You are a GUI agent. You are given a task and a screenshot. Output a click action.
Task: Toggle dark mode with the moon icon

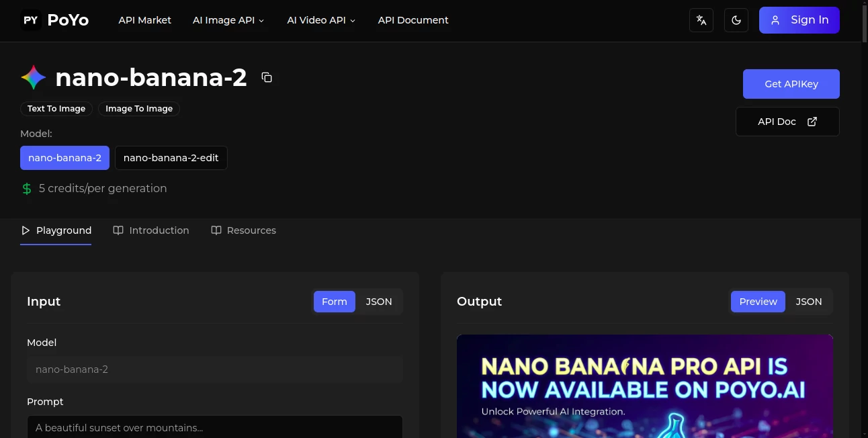736,20
